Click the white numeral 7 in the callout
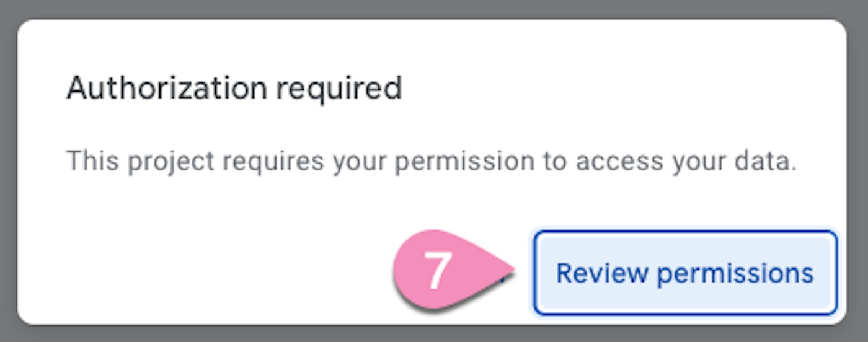The image size is (868, 342). click(x=438, y=271)
